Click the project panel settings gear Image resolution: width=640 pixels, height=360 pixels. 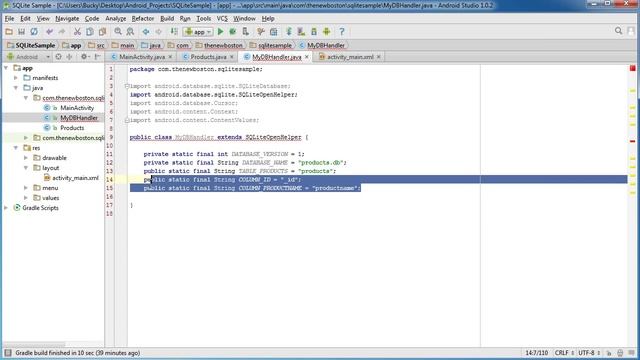point(84,57)
